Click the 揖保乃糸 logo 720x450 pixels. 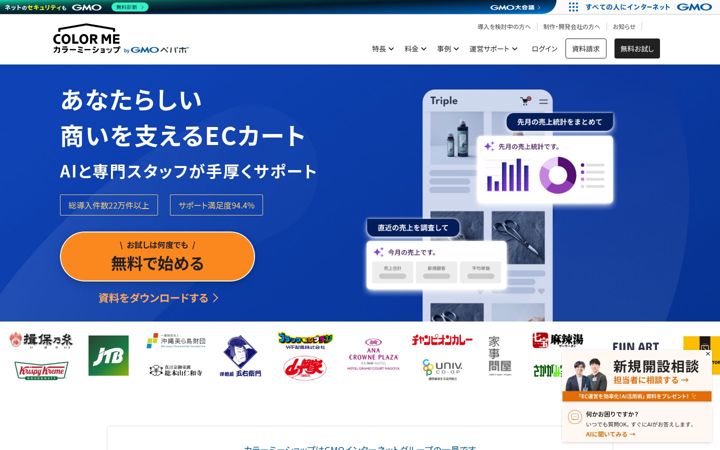click(x=41, y=340)
